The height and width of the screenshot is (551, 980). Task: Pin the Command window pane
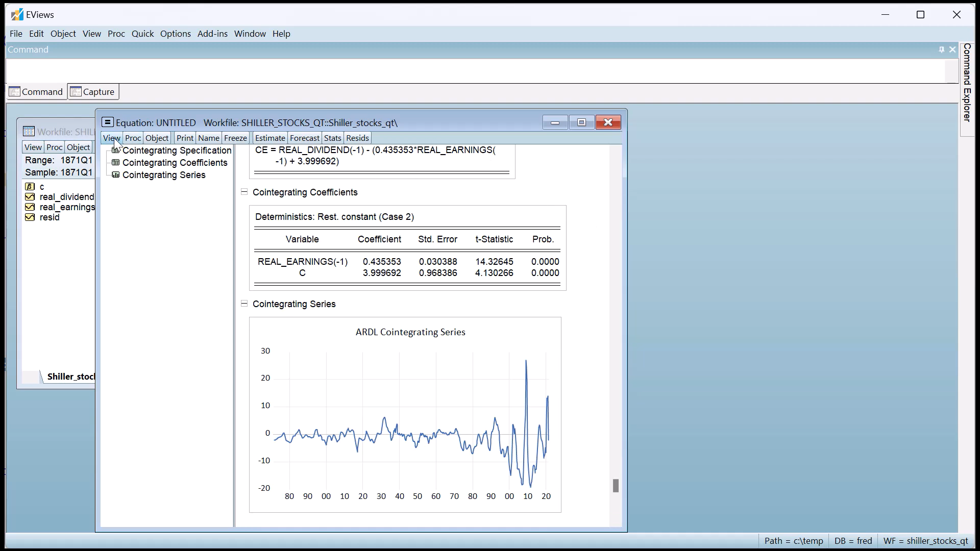941,49
